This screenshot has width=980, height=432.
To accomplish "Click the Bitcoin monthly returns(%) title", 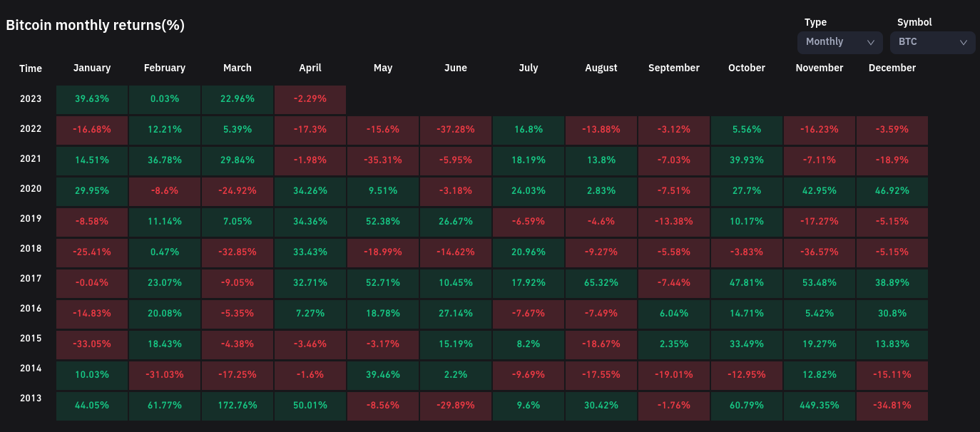I will [x=96, y=26].
